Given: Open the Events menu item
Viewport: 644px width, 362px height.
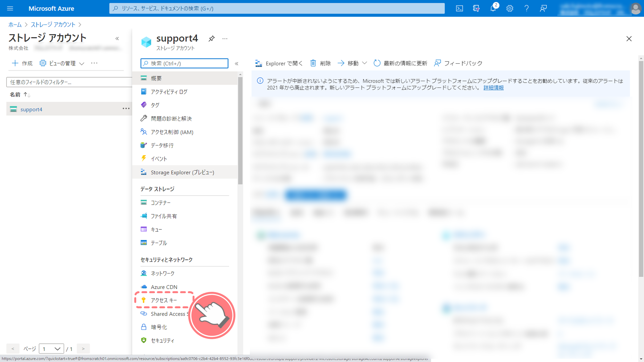Looking at the screenshot, I should click(x=185, y=159).
